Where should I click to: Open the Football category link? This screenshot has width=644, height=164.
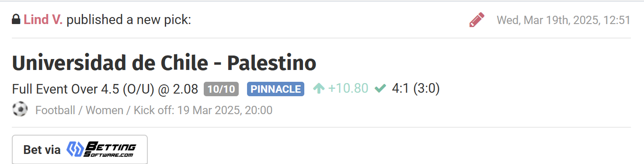(55, 110)
